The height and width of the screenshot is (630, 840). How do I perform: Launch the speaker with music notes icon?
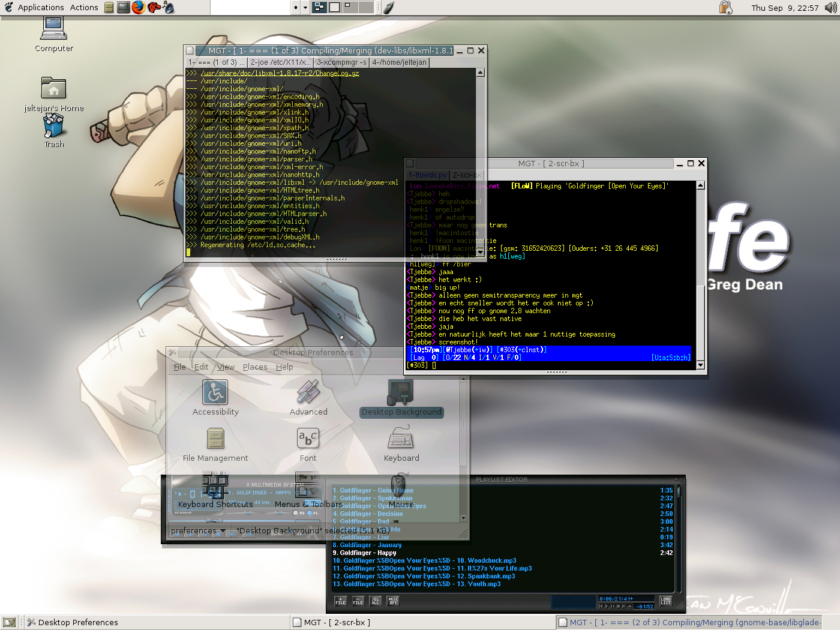tap(169, 7)
